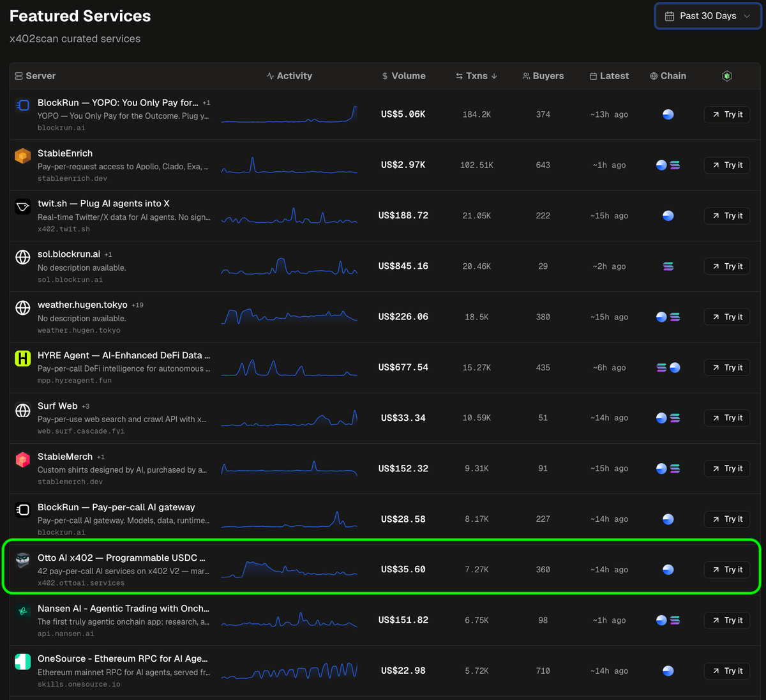This screenshot has width=766, height=700.
Task: Try it for StableMerch
Action: (x=727, y=468)
